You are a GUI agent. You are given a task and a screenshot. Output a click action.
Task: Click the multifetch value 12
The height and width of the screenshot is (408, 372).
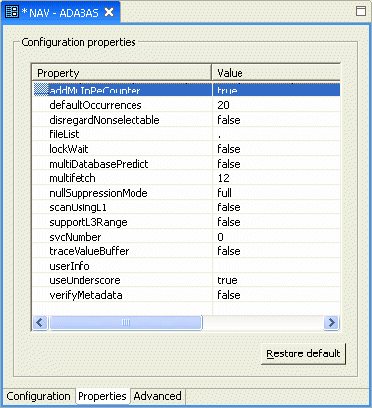[x=223, y=178]
